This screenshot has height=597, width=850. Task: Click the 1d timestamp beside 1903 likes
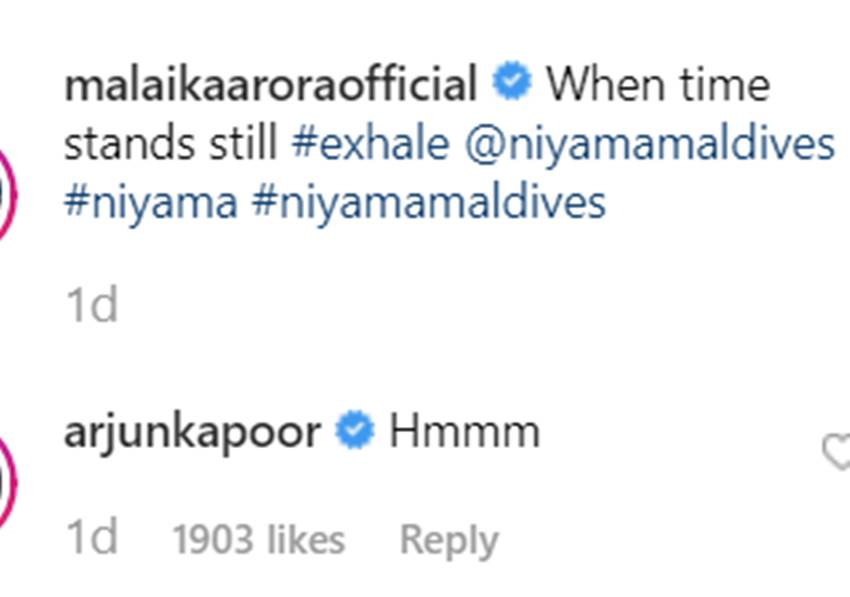(x=91, y=539)
